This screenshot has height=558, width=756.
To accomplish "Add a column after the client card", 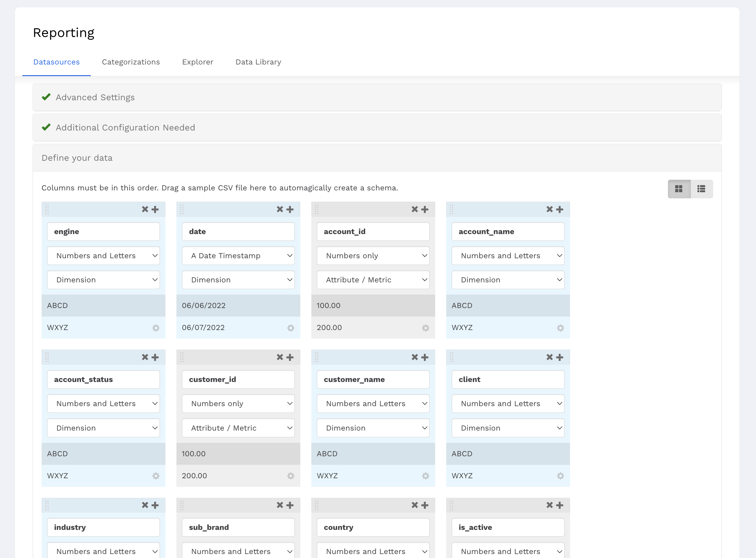I will point(560,357).
